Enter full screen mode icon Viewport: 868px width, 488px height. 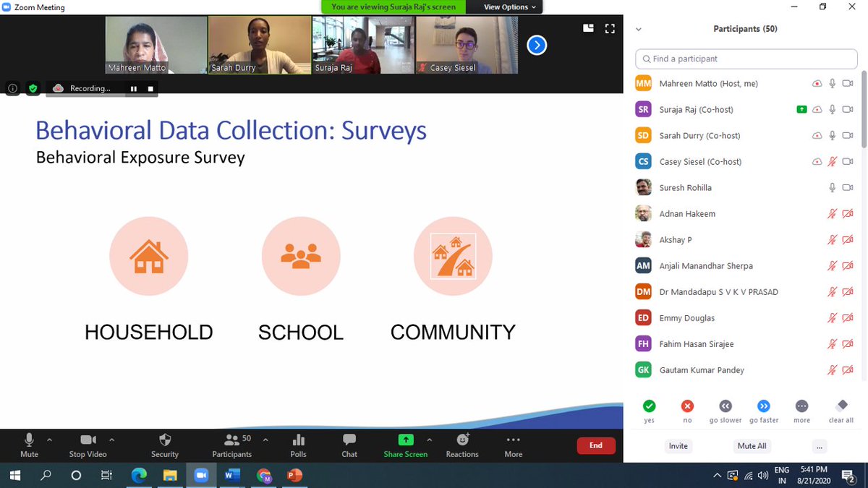(610, 29)
